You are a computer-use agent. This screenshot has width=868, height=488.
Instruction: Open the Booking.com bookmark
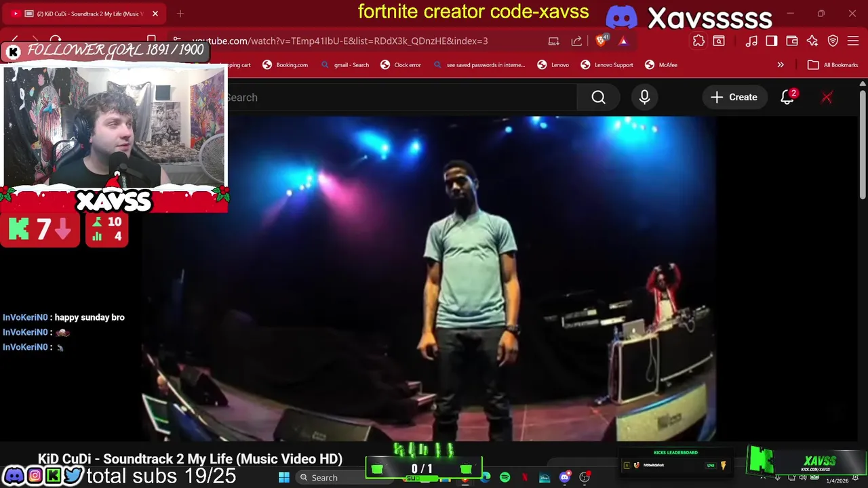[285, 65]
